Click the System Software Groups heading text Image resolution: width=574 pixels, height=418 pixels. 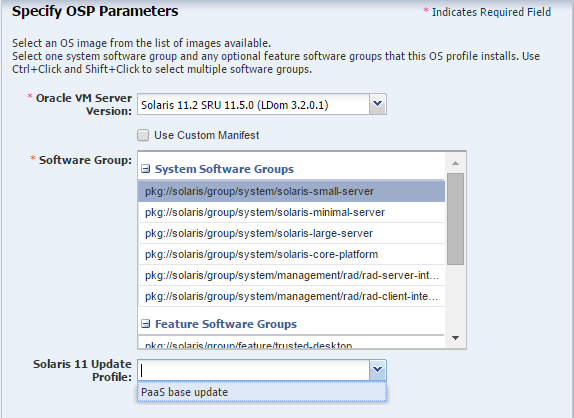pyautogui.click(x=224, y=169)
